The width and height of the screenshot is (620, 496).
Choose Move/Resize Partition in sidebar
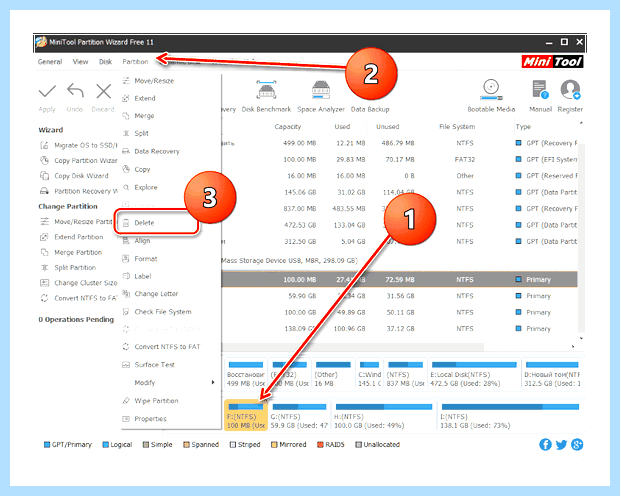point(76,221)
